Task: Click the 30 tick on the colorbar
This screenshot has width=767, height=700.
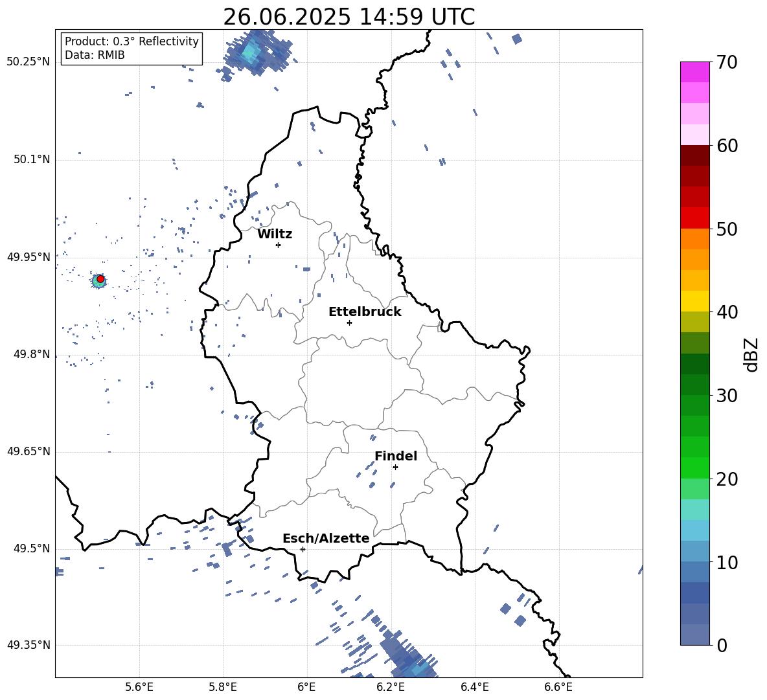Action: (x=727, y=395)
